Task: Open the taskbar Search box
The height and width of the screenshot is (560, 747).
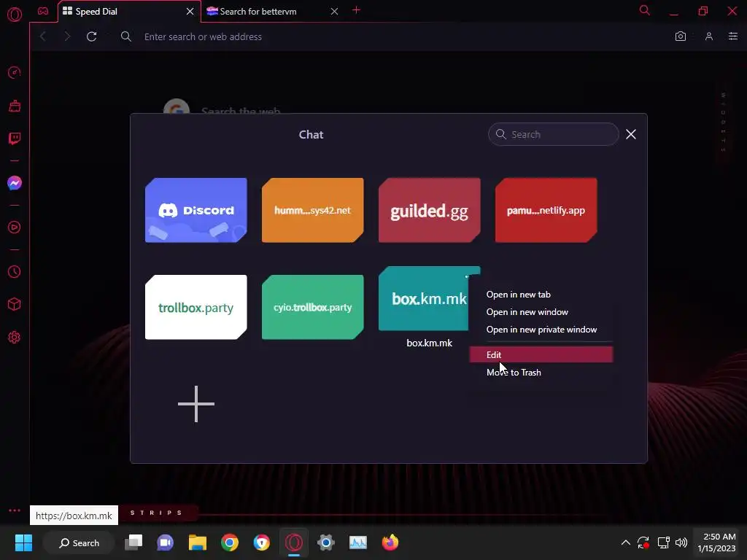Action: [x=79, y=542]
